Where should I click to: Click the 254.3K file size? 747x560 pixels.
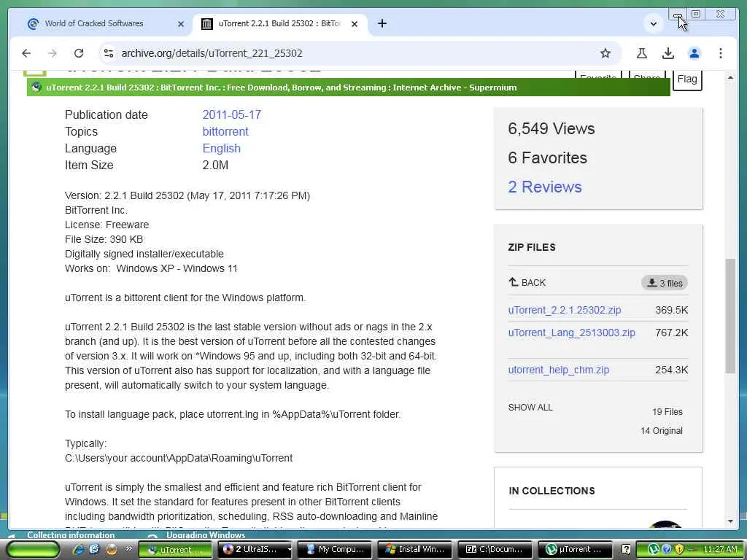click(671, 370)
